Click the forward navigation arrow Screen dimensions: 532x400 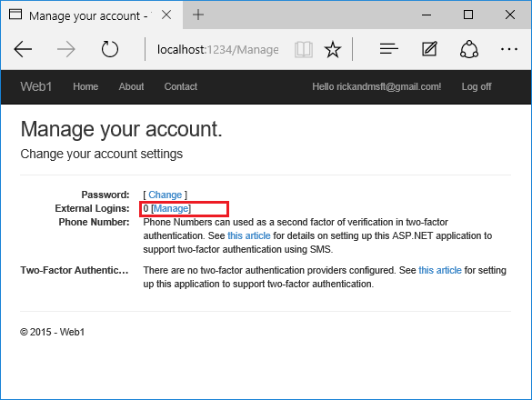(x=65, y=49)
